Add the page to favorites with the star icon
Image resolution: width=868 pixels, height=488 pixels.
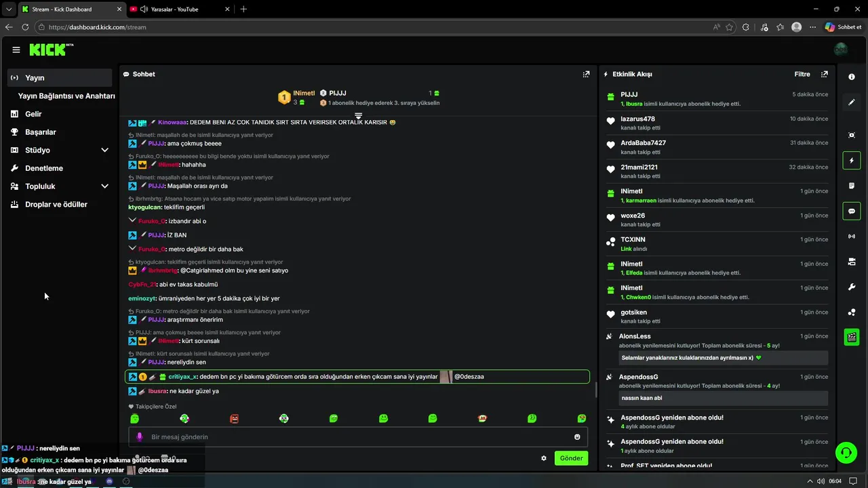(729, 27)
